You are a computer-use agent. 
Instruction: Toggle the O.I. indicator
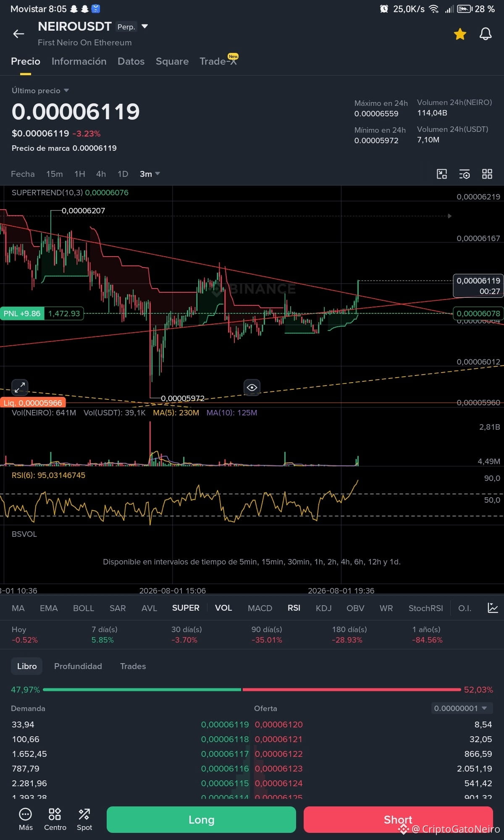click(x=465, y=608)
